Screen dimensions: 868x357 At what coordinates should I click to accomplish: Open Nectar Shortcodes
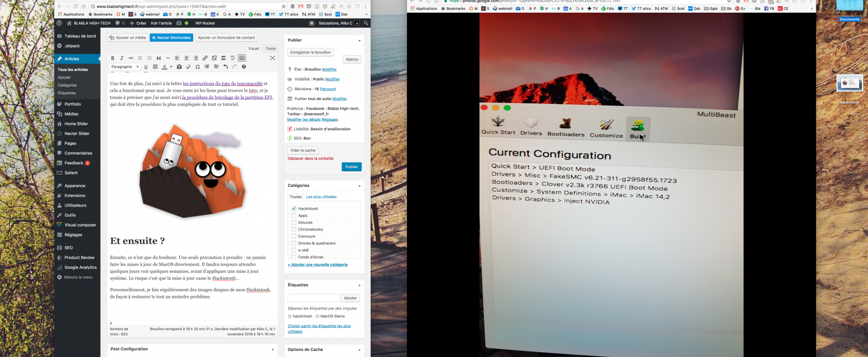coord(171,38)
